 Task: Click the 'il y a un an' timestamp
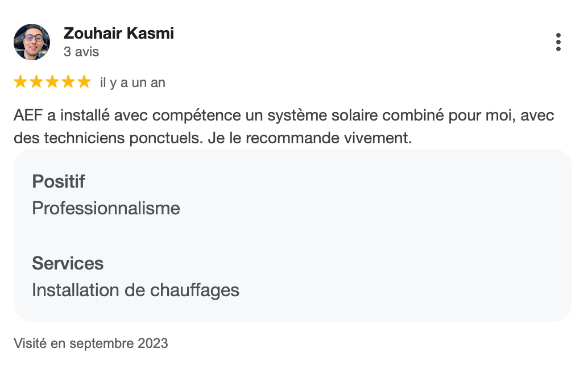[132, 82]
